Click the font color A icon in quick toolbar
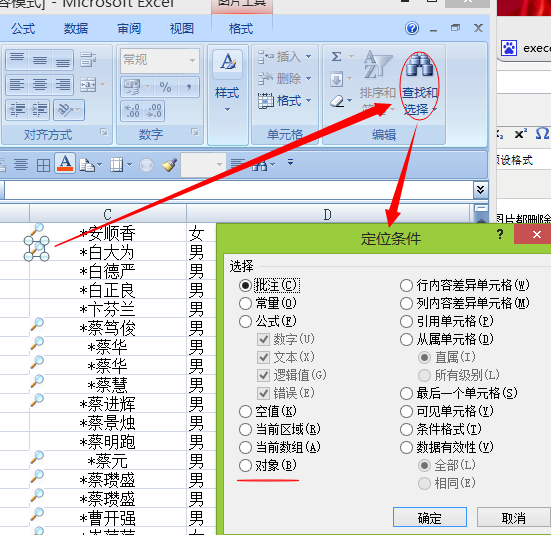Image resolution: width=551 pixels, height=535 pixels. tap(66, 163)
